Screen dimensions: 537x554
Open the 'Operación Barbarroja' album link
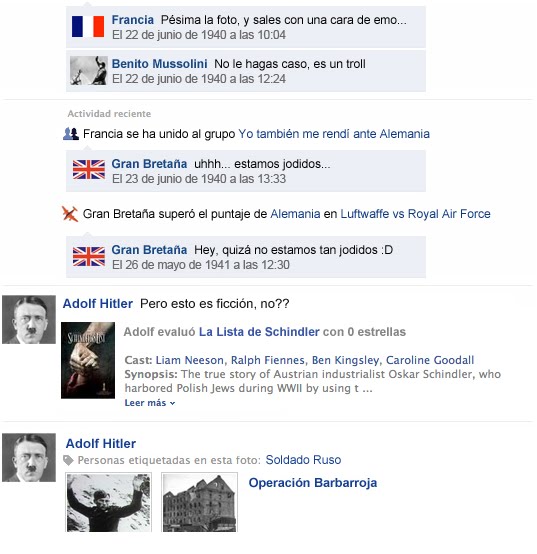pyautogui.click(x=313, y=483)
